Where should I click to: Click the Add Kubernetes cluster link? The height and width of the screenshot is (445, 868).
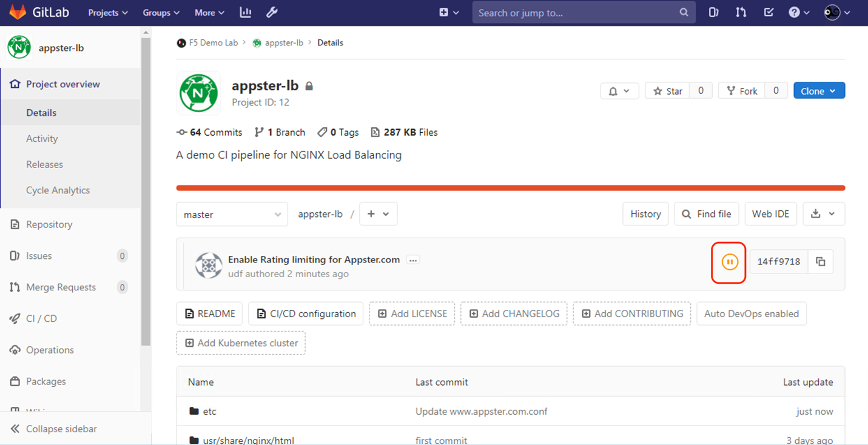[241, 343]
